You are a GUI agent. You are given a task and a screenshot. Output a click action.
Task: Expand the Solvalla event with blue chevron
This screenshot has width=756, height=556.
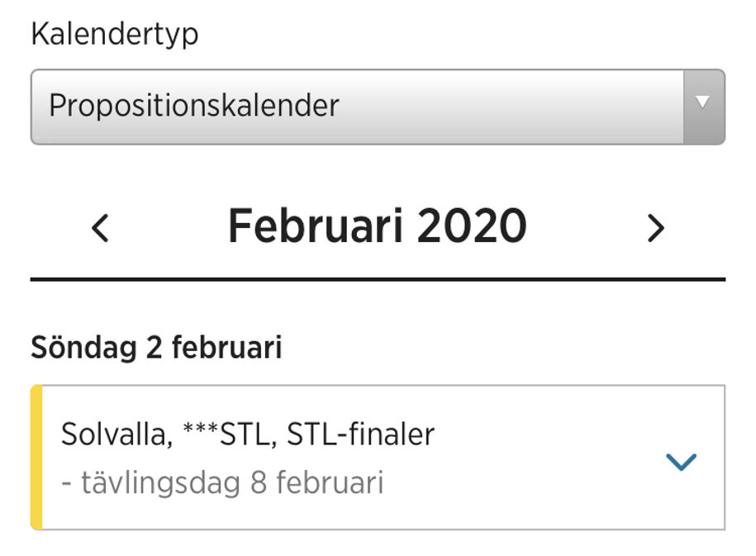pyautogui.click(x=681, y=462)
